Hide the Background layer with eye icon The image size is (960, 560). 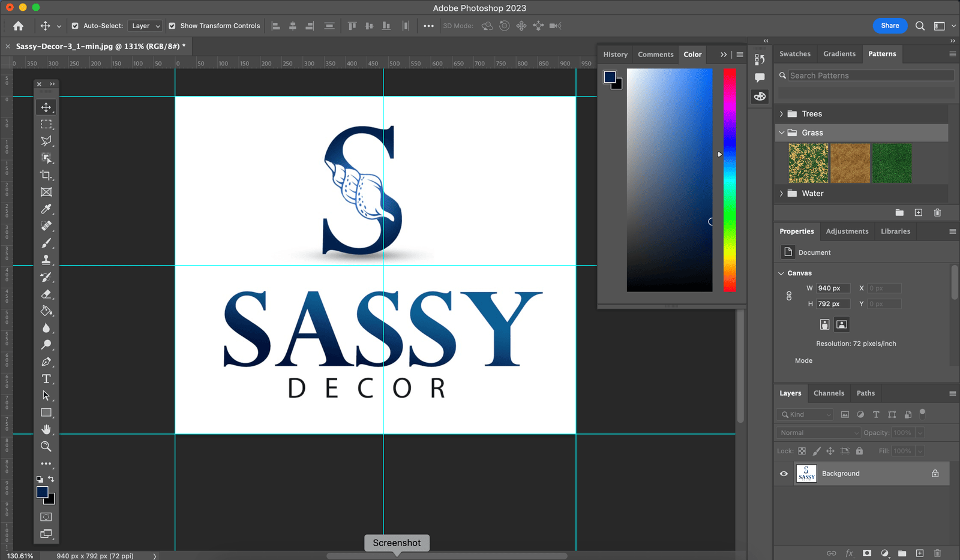click(784, 474)
